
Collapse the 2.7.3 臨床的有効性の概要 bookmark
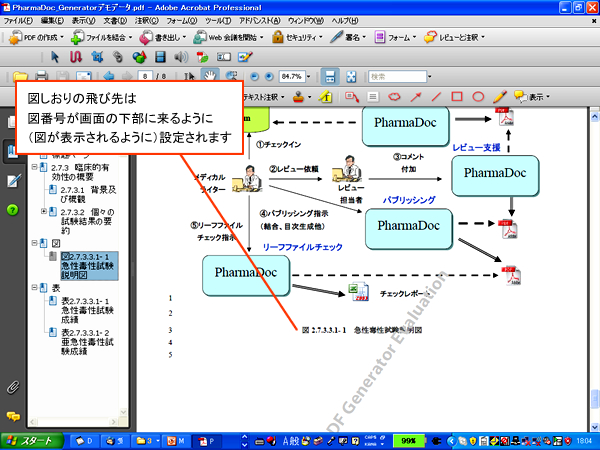coord(34,167)
